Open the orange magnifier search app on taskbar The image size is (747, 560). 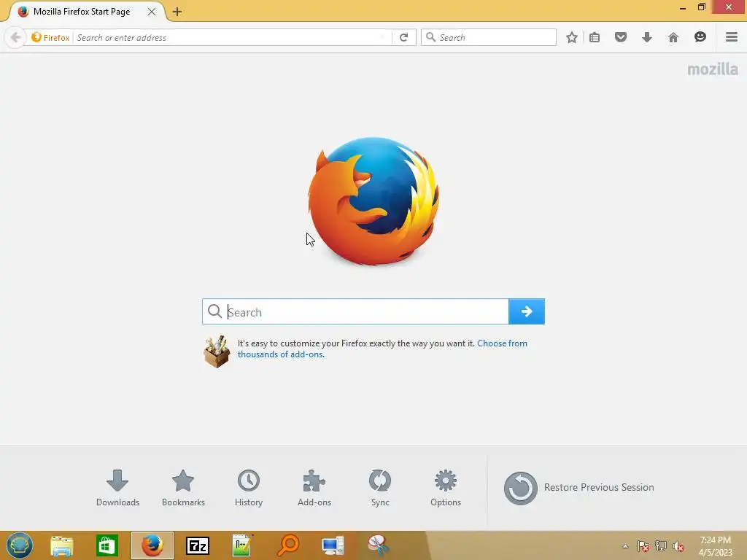click(x=287, y=545)
